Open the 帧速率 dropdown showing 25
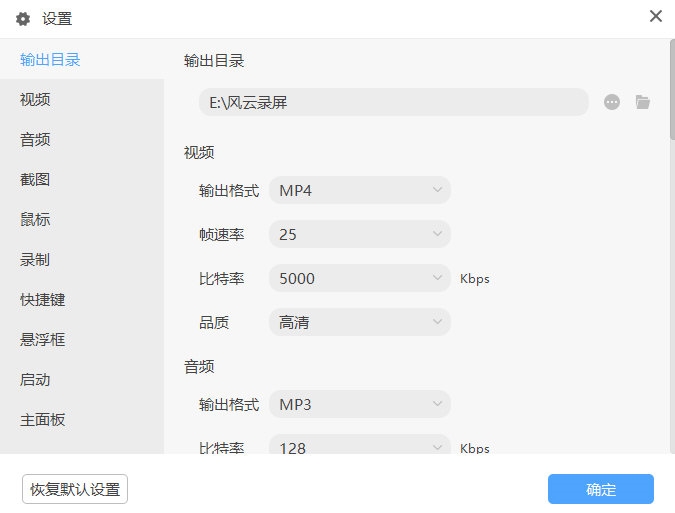Viewport: 675px width, 513px height. tap(360, 234)
